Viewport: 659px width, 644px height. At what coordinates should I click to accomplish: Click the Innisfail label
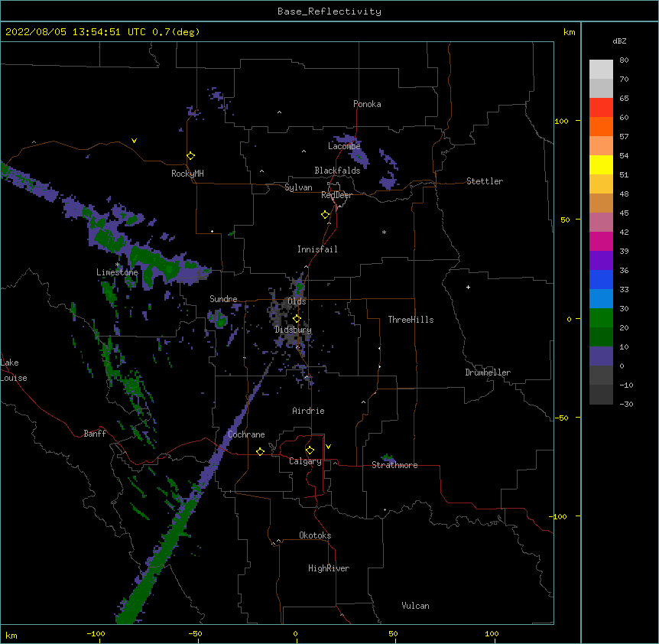click(x=317, y=249)
